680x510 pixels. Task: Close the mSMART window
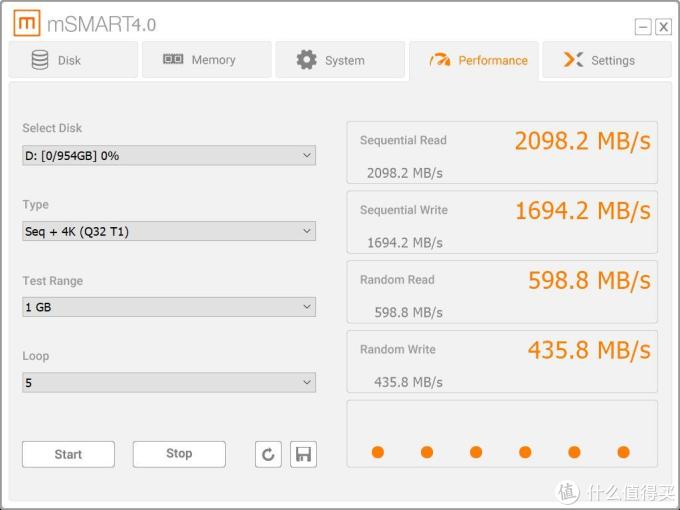(664, 27)
